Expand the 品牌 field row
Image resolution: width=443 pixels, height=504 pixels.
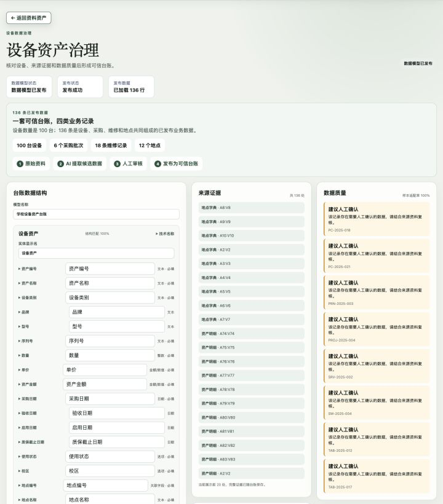[23, 312]
